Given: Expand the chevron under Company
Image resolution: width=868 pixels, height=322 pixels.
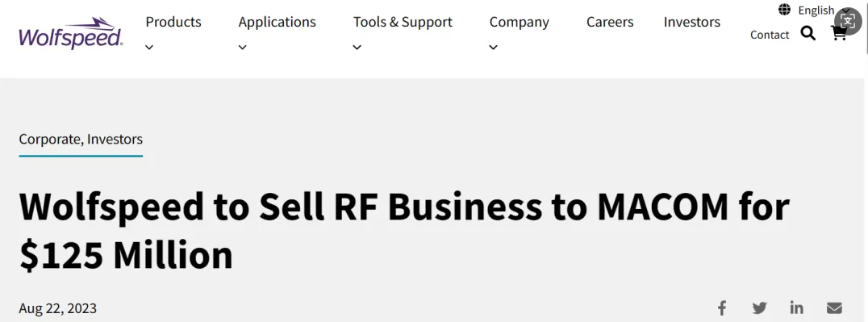Looking at the screenshot, I should 493,48.
